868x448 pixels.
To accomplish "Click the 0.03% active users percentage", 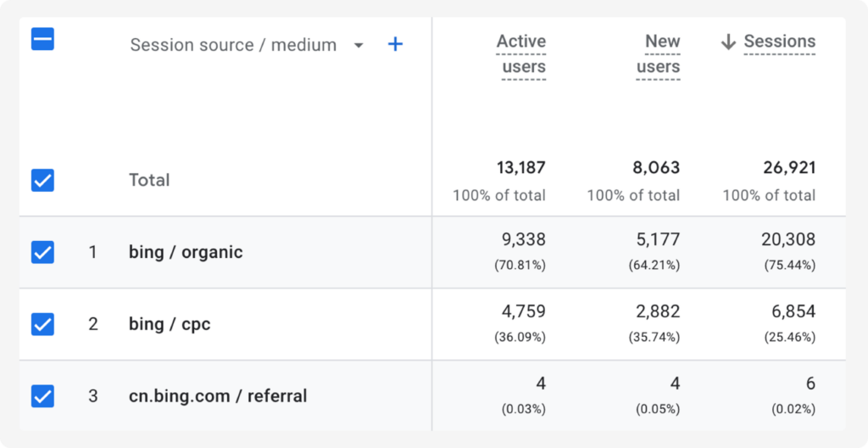I will click(524, 410).
